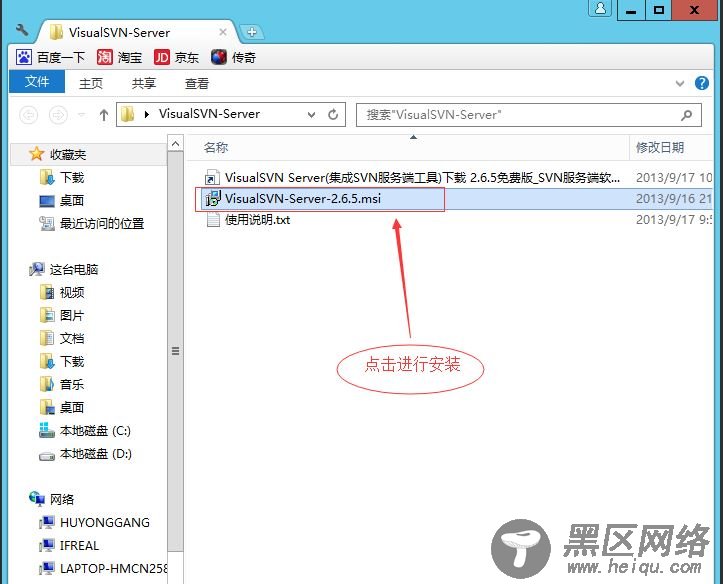Open the 文件 ribbon menu
Screen dimensions: 723x584
point(37,82)
